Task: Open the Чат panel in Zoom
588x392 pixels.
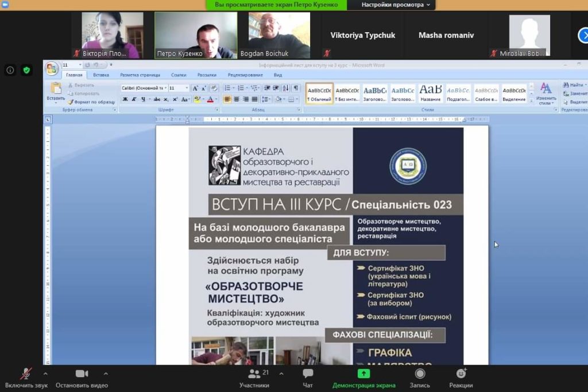Action: click(x=308, y=378)
